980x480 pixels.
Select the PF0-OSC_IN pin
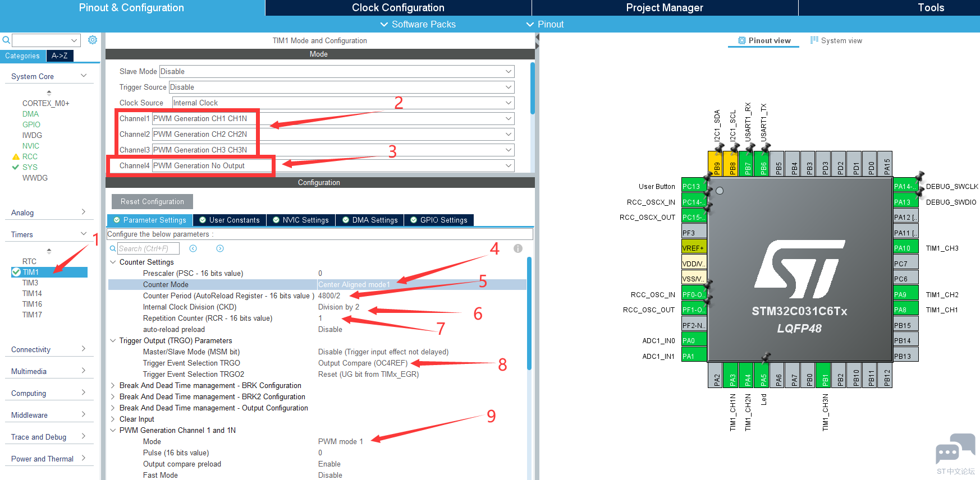[694, 294]
